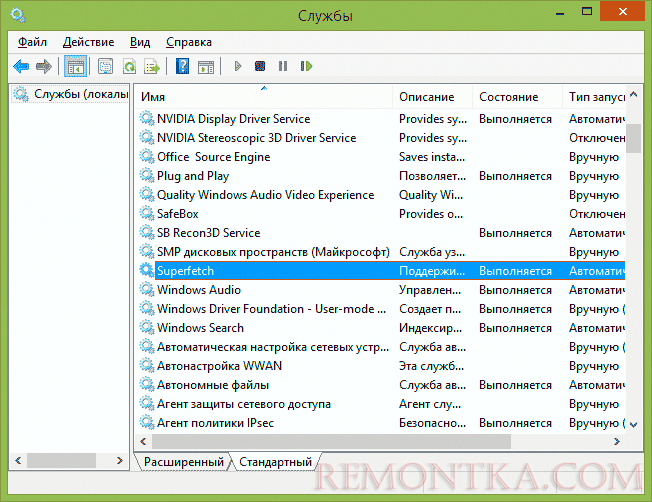
Task: Select SMP дисковых пространств (Майкрософт)
Action: tap(273, 252)
